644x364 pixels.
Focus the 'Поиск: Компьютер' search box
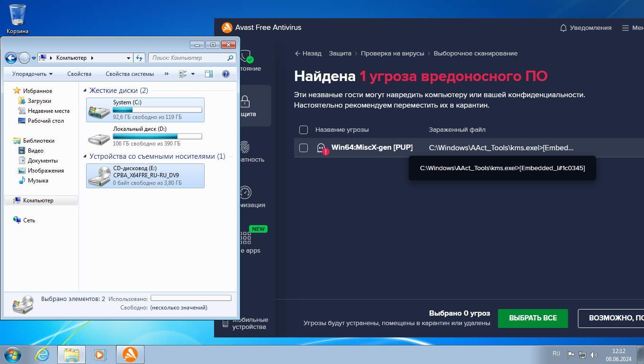pyautogui.click(x=192, y=58)
